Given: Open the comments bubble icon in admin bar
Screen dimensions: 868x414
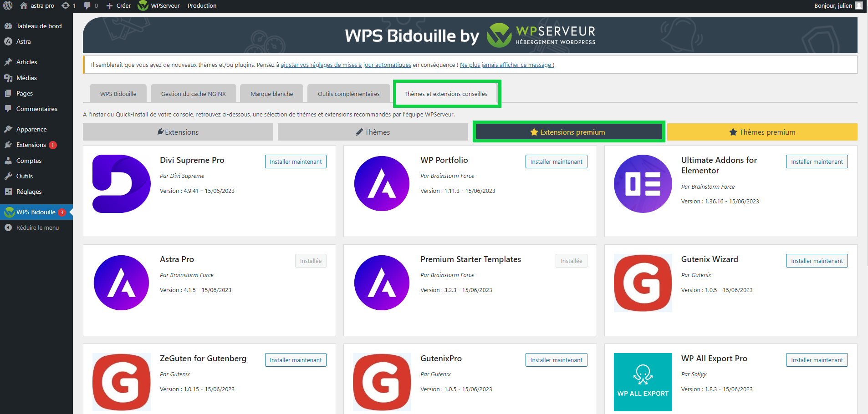Looking at the screenshot, I should pos(91,5).
